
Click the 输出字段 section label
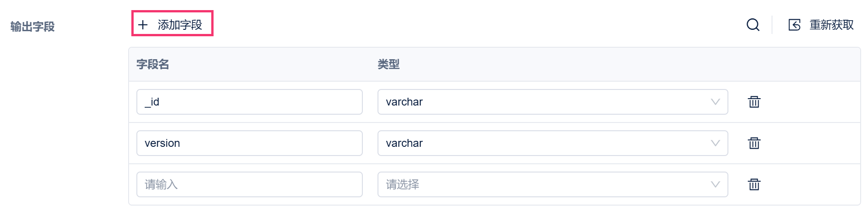pos(33,27)
